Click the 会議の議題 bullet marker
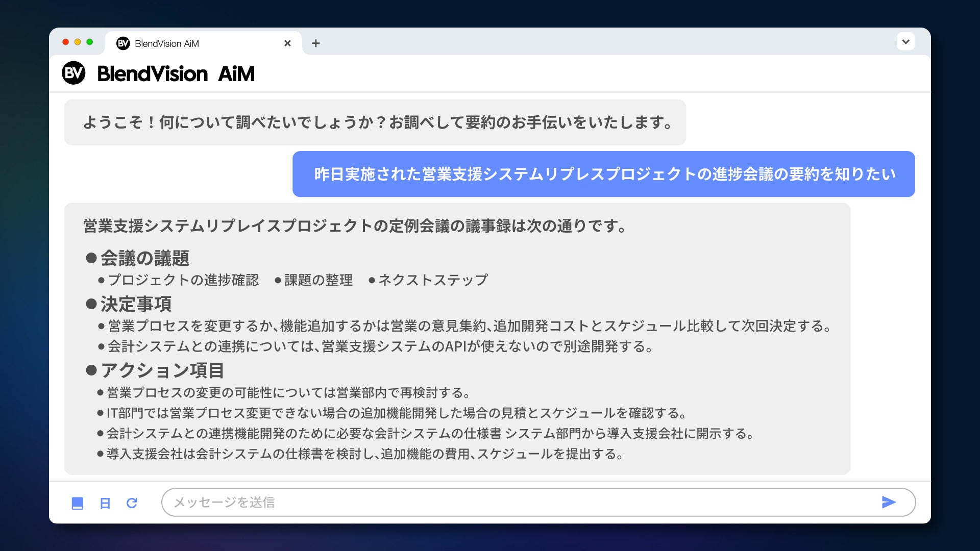980x551 pixels. [x=92, y=258]
